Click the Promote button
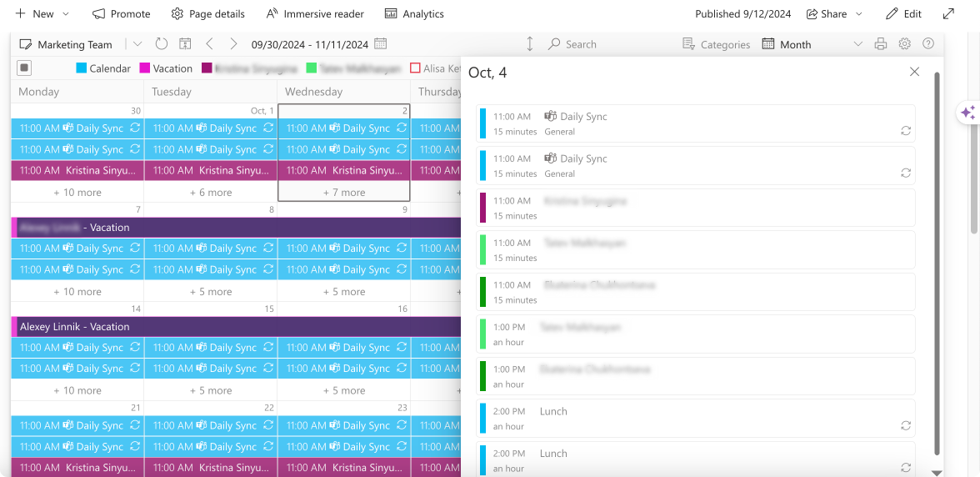 122,13
